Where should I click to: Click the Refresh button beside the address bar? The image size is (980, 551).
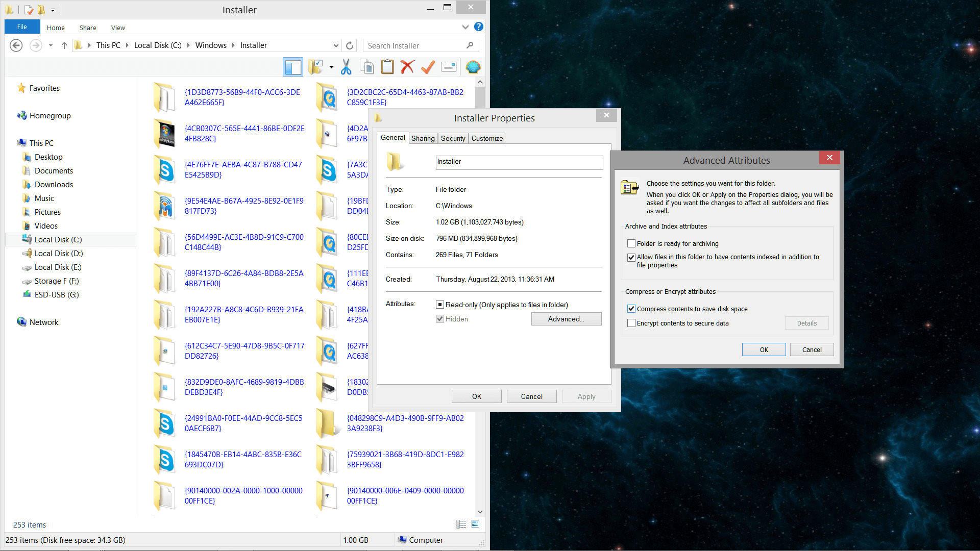point(350,45)
